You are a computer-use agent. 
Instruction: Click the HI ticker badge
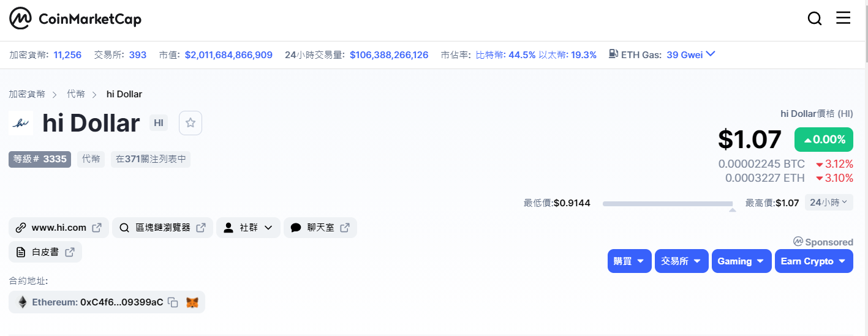[159, 123]
